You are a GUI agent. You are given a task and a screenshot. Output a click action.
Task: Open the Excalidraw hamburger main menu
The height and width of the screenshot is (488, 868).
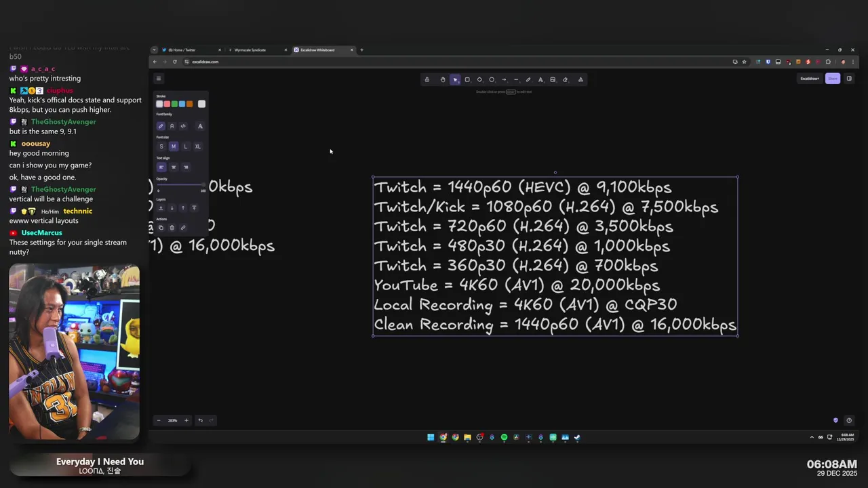pos(159,79)
